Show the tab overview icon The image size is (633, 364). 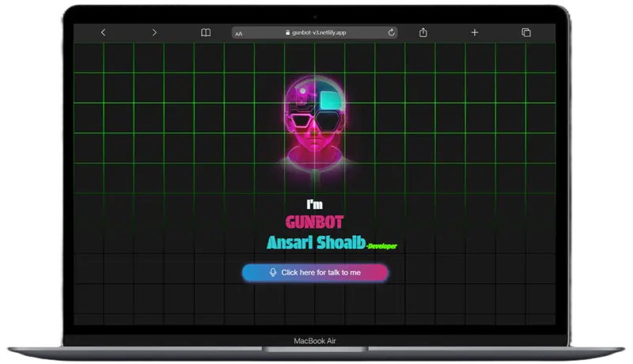(526, 32)
